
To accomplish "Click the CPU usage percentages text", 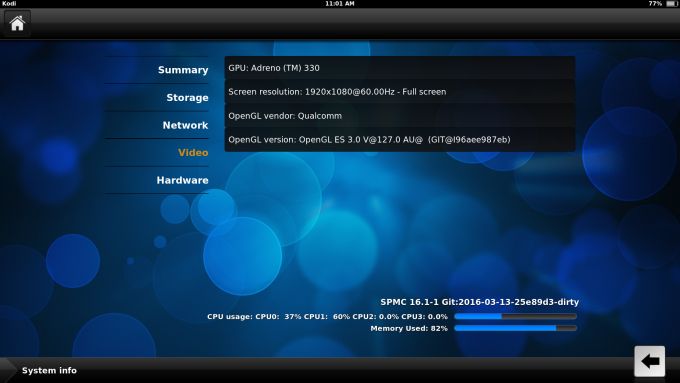I will tap(327, 317).
